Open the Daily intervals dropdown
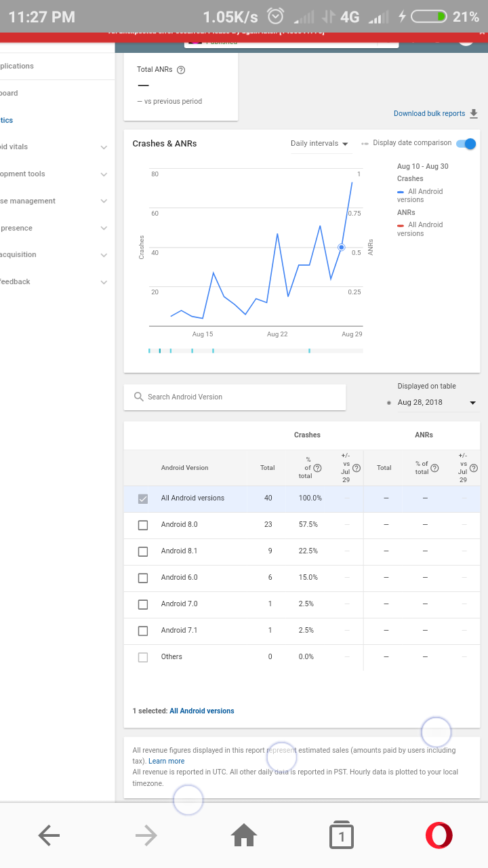Image resolution: width=488 pixels, height=868 pixels. [319, 144]
